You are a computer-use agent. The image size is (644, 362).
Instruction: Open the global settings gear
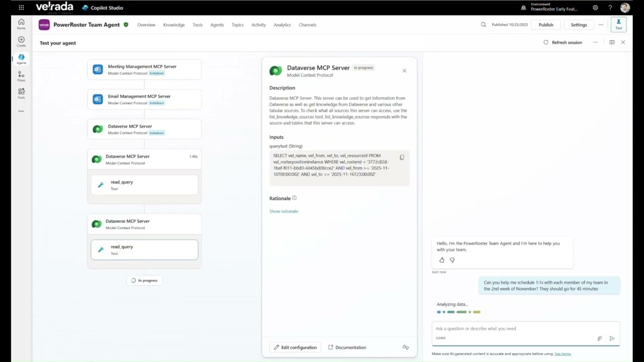pyautogui.click(x=595, y=8)
